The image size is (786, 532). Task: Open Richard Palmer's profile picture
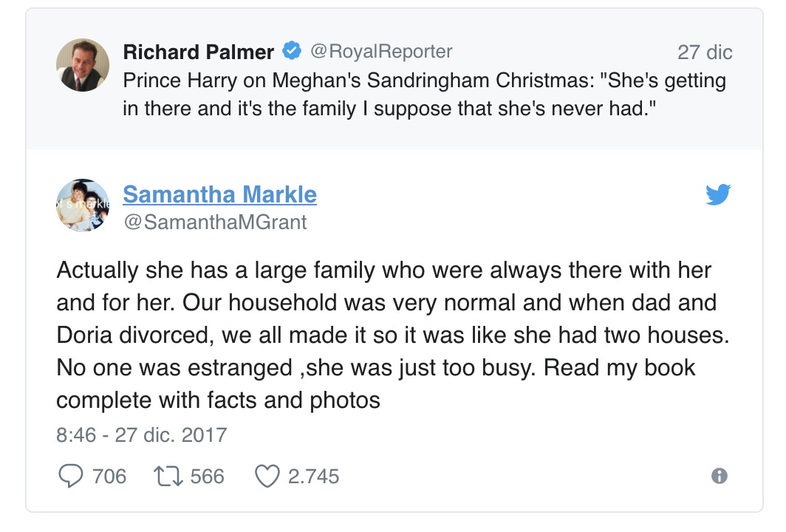83,65
